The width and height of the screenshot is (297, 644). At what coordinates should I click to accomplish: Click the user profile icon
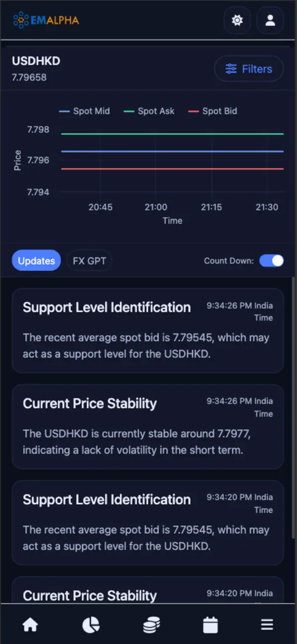270,20
